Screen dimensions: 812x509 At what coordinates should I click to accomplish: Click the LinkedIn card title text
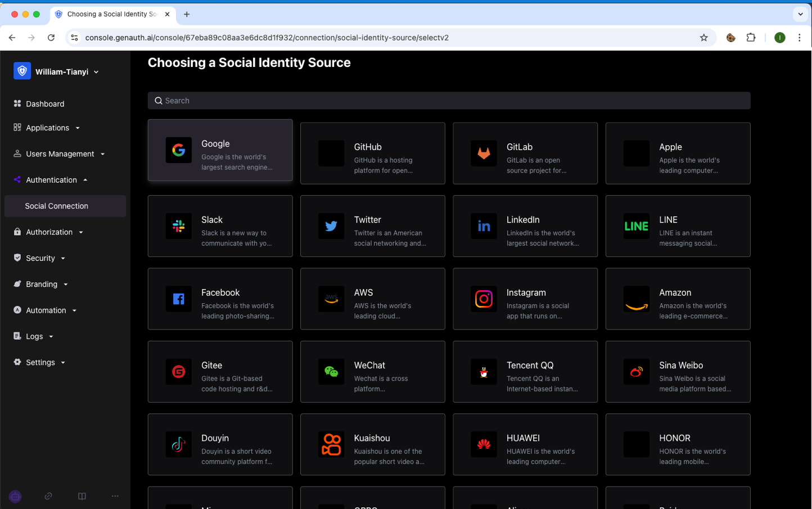pos(523,219)
